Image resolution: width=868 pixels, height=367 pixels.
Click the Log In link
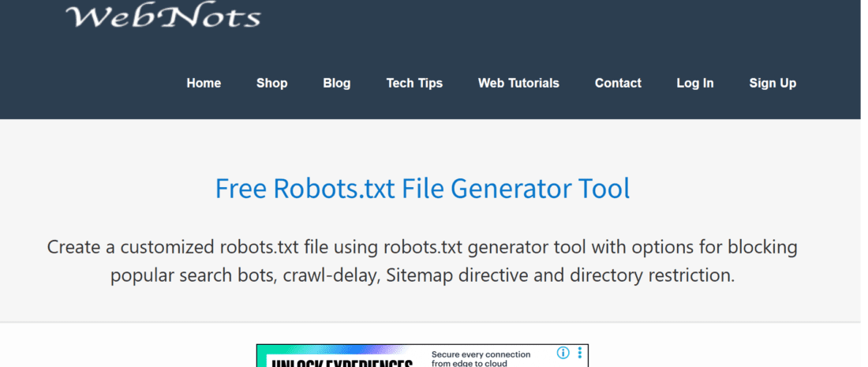tap(695, 83)
